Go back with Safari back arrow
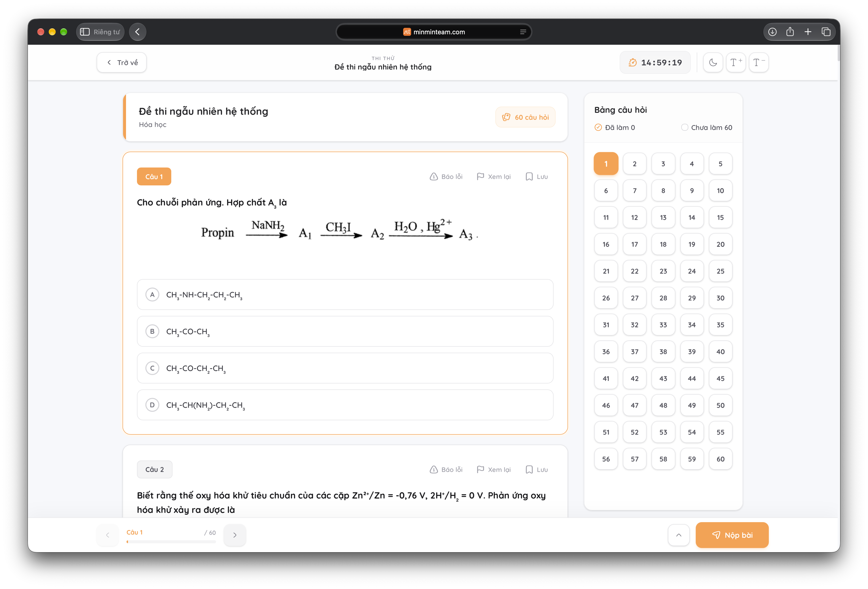The image size is (868, 589). point(137,32)
